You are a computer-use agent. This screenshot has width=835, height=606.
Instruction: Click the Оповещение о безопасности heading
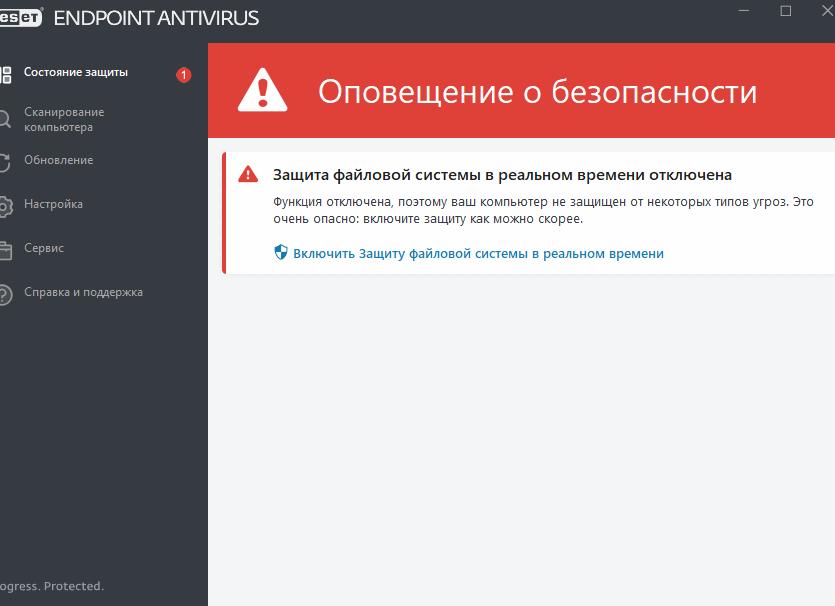pos(537,92)
